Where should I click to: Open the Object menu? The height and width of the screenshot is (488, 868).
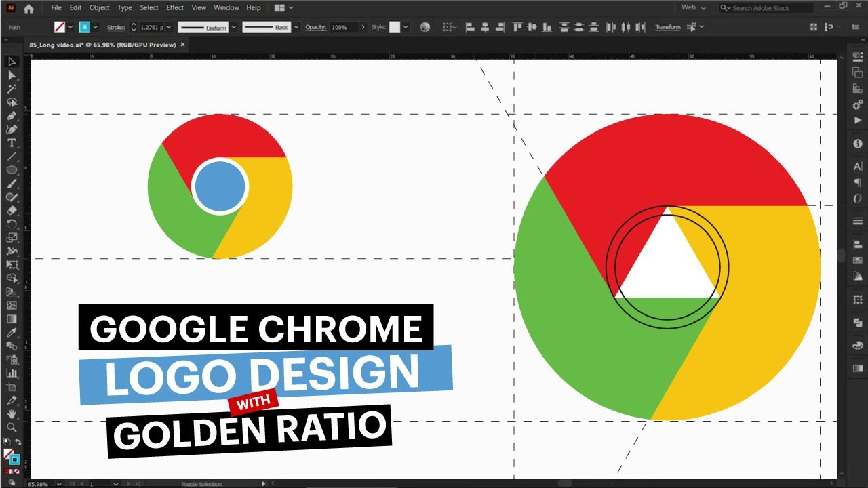click(100, 7)
